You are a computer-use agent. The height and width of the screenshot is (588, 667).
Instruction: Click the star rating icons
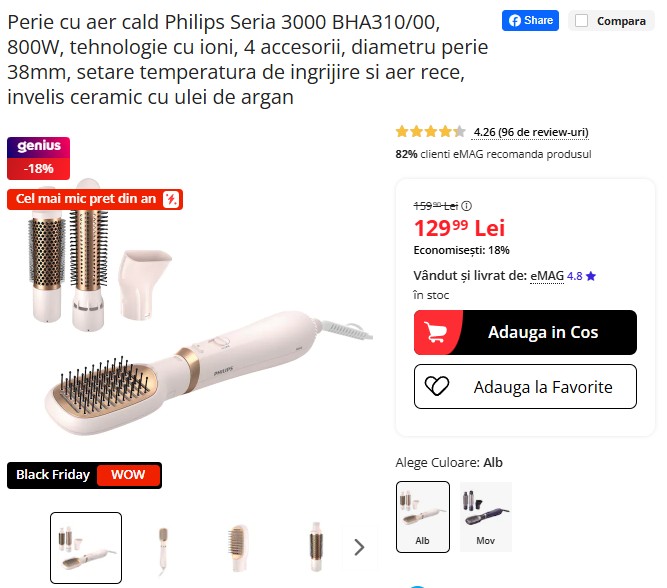point(430,131)
